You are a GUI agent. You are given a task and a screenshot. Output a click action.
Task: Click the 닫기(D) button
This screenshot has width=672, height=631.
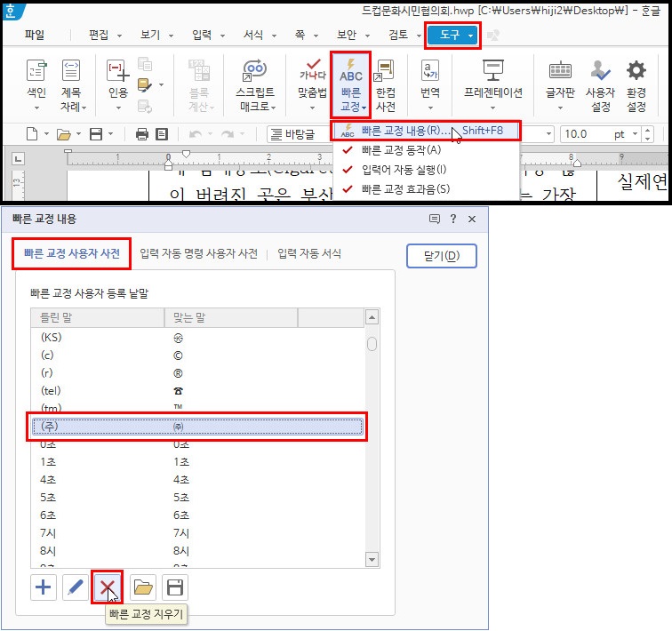[x=441, y=256]
